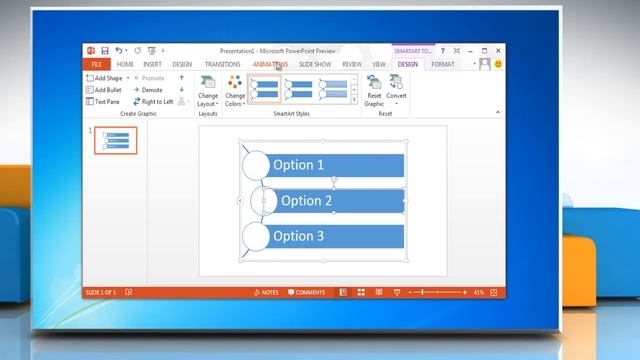The height and width of the screenshot is (360, 640).
Task: Select slide 1 thumbnail in slide panel
Action: pyautogui.click(x=116, y=140)
